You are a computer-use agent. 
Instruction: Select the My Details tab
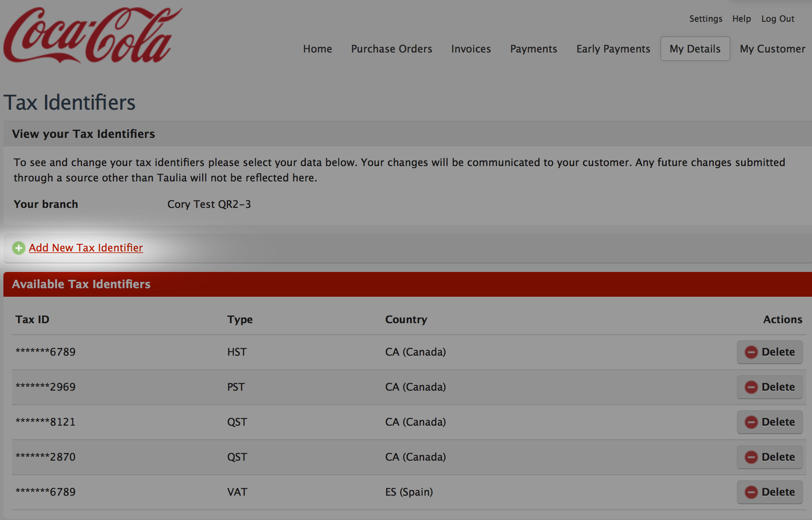pos(695,49)
